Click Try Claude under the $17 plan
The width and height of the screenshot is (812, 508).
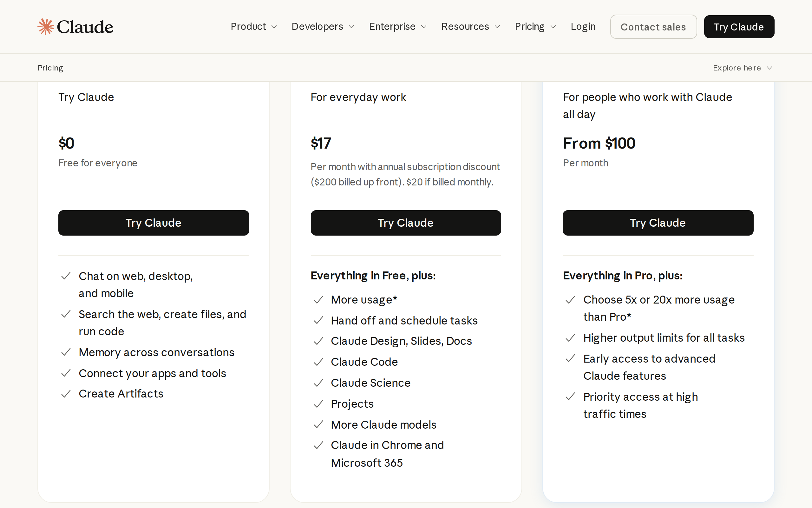pos(406,223)
